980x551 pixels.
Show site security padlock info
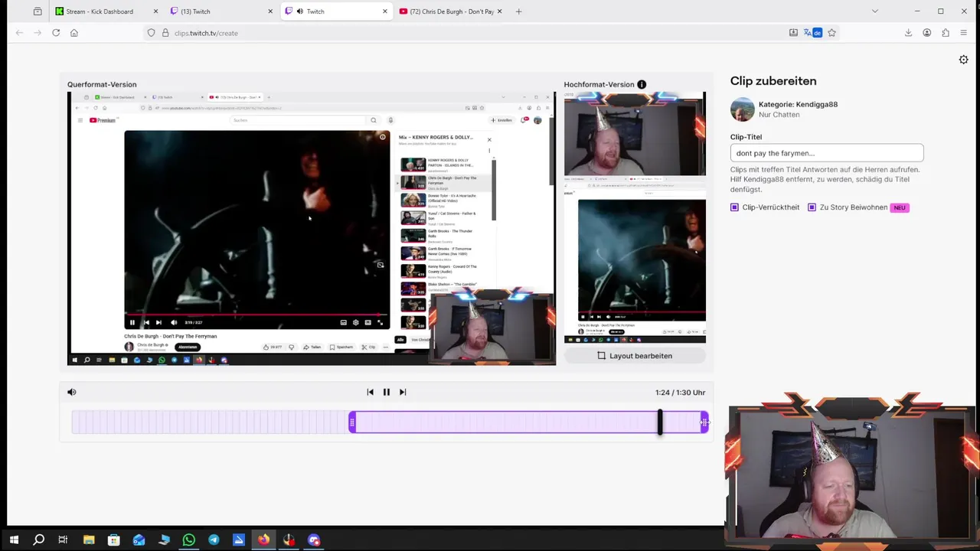click(165, 33)
